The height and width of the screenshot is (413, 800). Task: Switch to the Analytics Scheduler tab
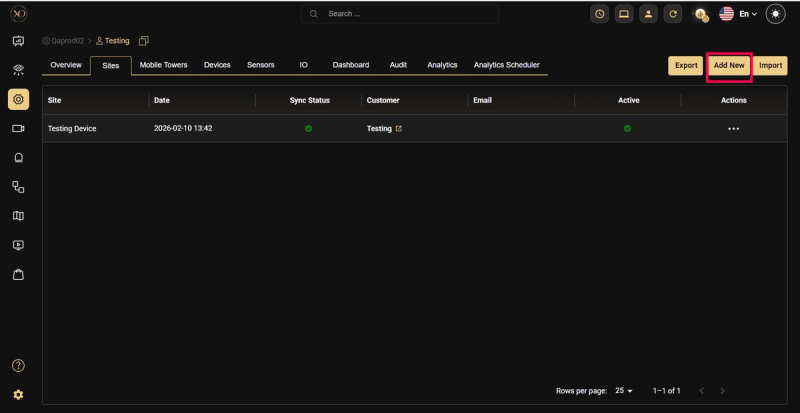(x=506, y=65)
